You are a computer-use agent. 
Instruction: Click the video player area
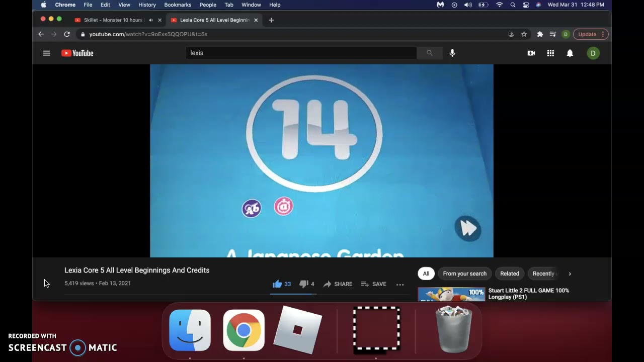[x=321, y=161]
